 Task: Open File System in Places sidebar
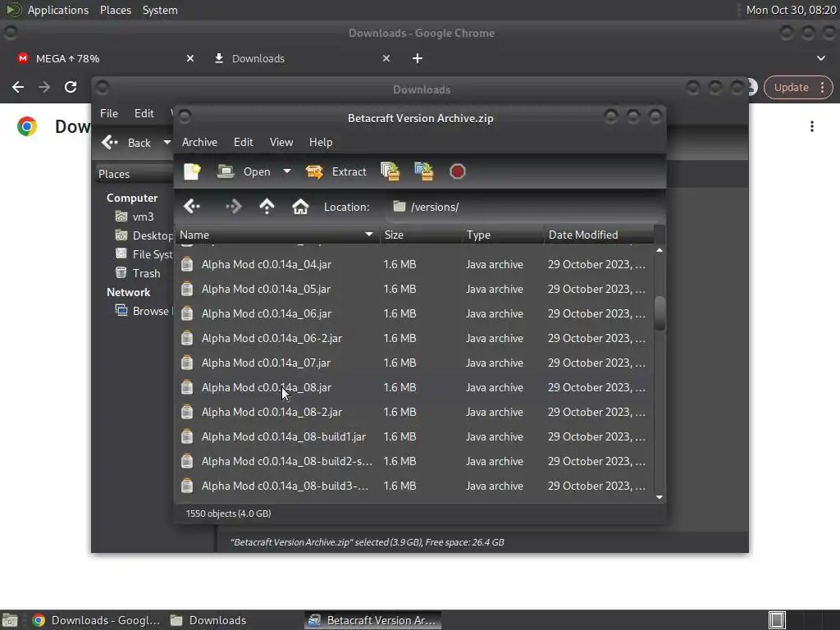click(144, 254)
